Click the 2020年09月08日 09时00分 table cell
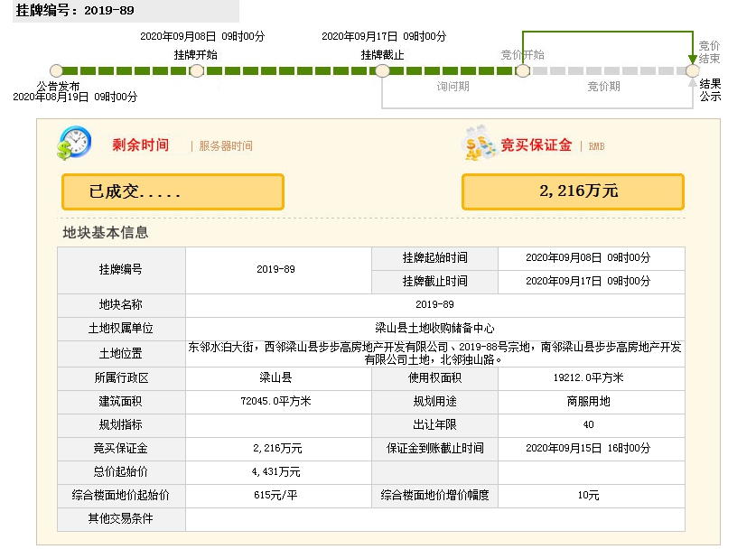This screenshot has height=549, width=756. tap(591, 258)
